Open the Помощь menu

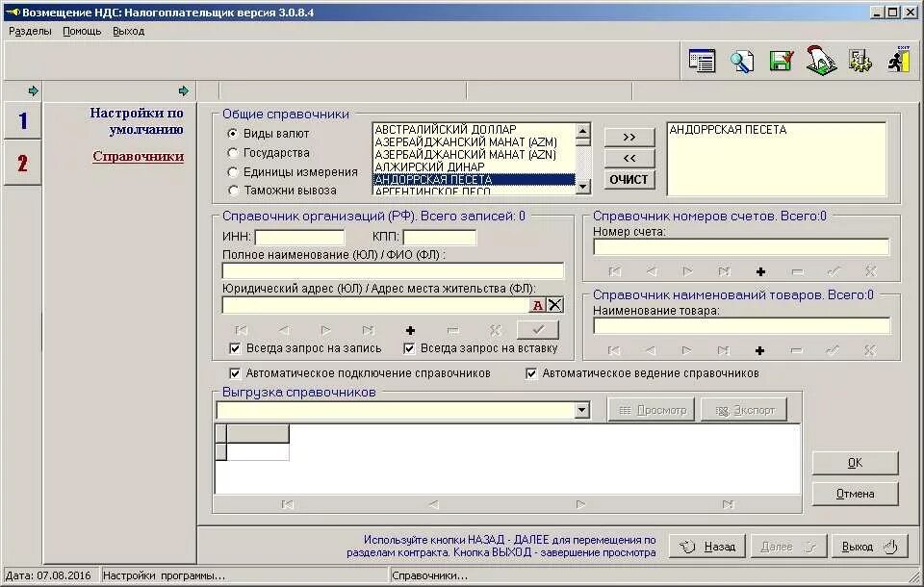coord(82,31)
